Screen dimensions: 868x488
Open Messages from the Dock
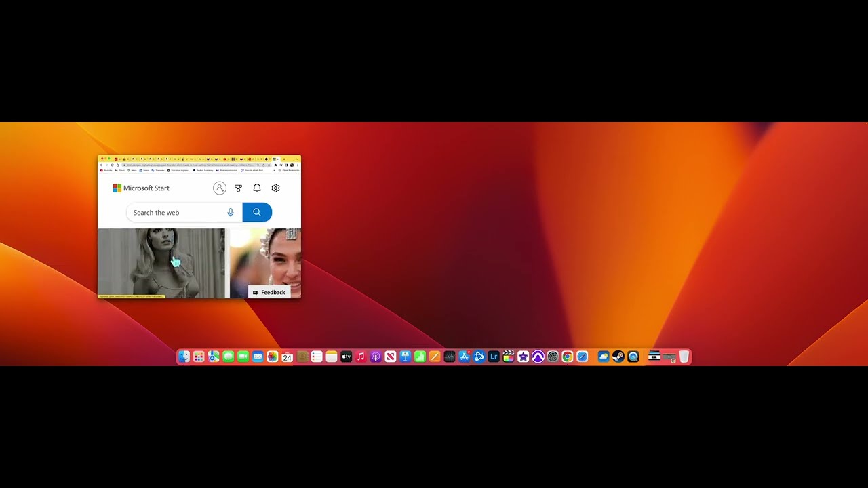[229, 357]
